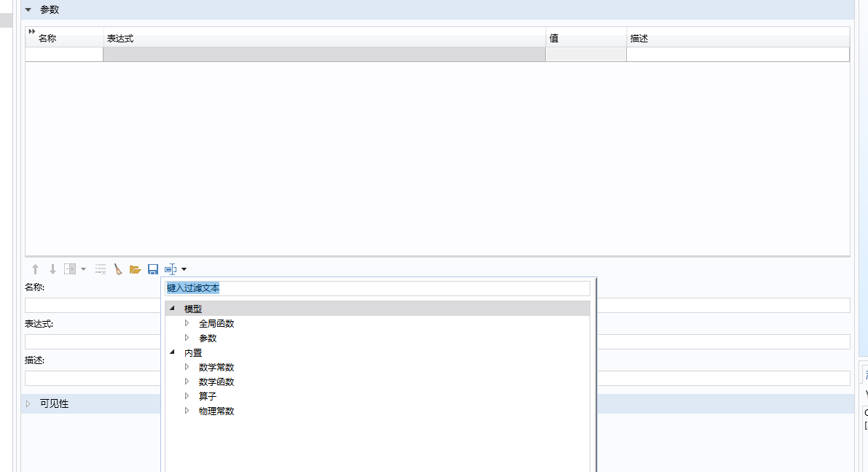Open dropdown beside the indent icon

click(82, 268)
